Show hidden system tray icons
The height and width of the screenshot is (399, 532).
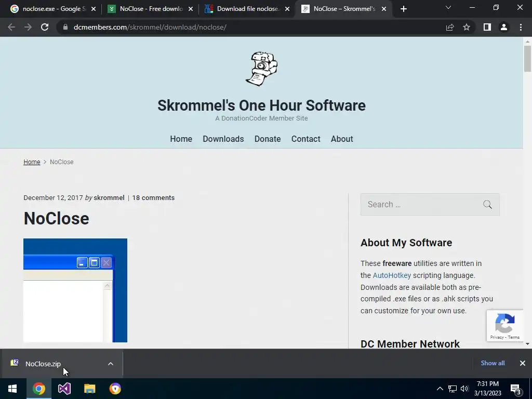click(x=440, y=389)
